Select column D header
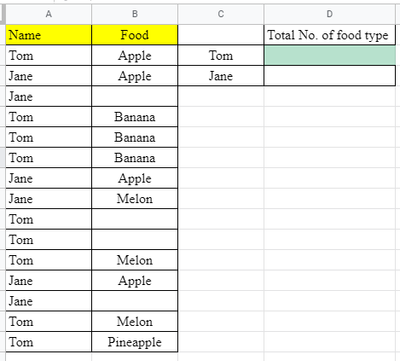Viewport: 400px width, 361px height. [330, 14]
